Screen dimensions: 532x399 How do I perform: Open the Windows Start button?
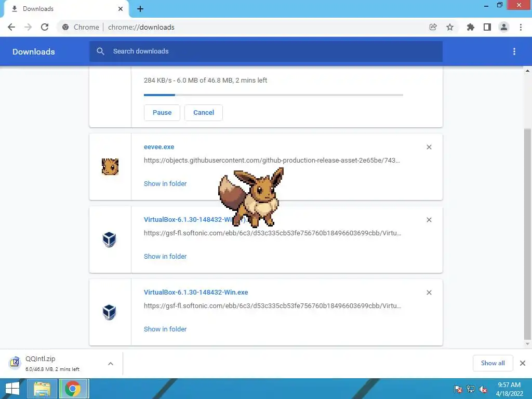tap(12, 389)
